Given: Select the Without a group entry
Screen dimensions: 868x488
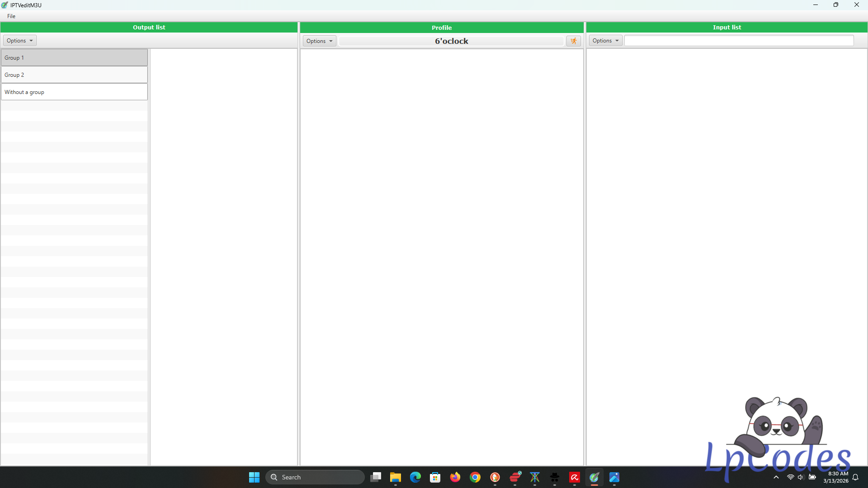Looking at the screenshot, I should tap(74, 92).
